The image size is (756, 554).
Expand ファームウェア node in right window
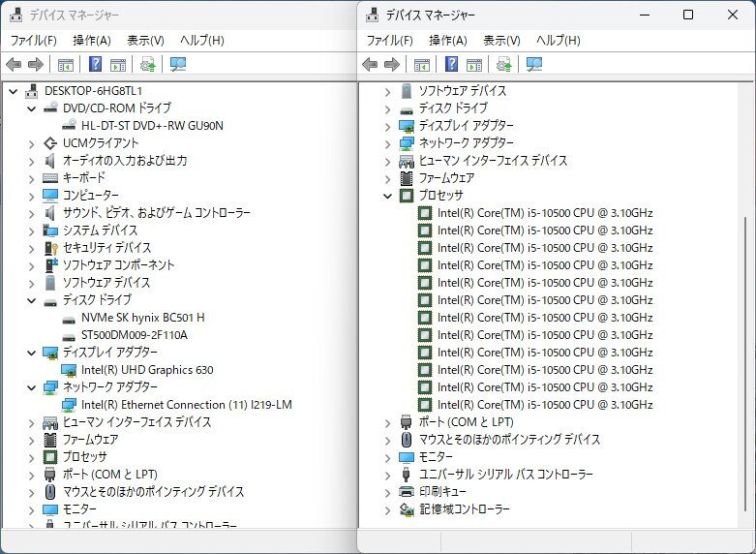click(x=387, y=178)
